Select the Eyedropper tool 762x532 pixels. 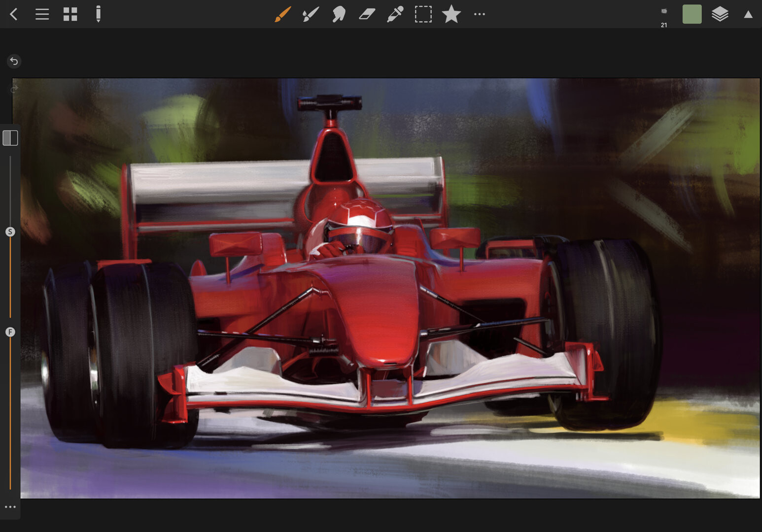(395, 14)
